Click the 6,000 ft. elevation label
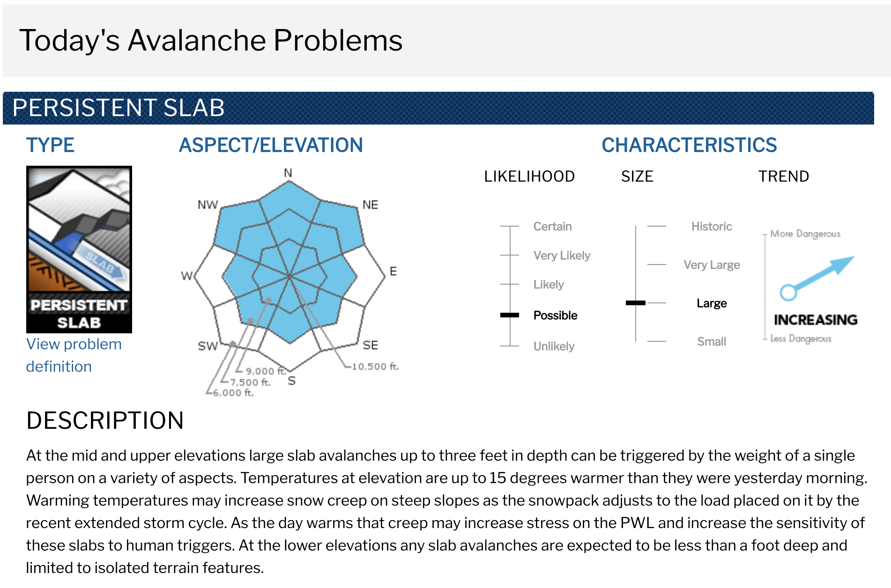The image size is (891, 588). click(x=233, y=393)
